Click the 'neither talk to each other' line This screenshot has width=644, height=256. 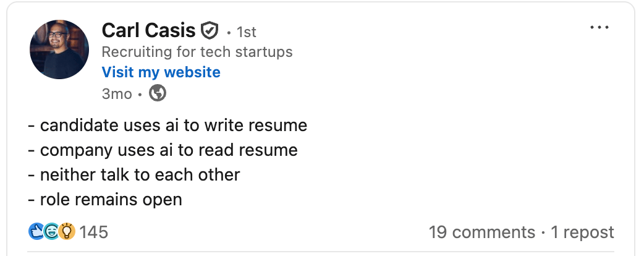134,175
